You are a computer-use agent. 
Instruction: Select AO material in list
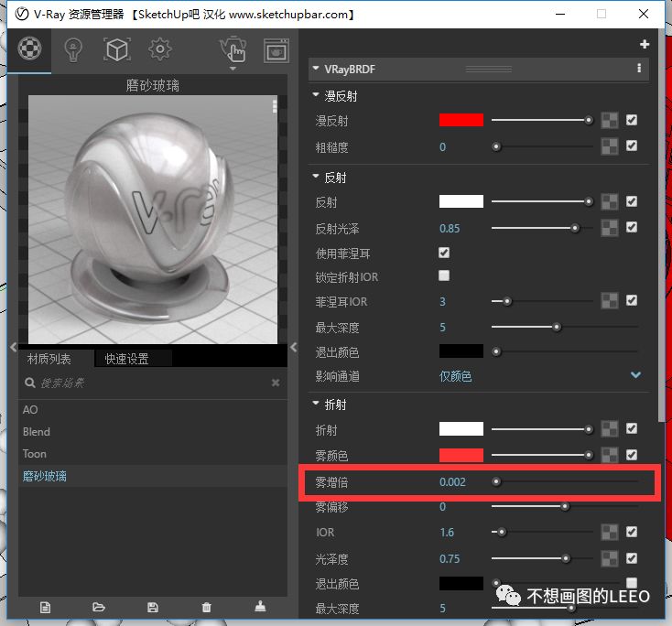pyautogui.click(x=153, y=410)
